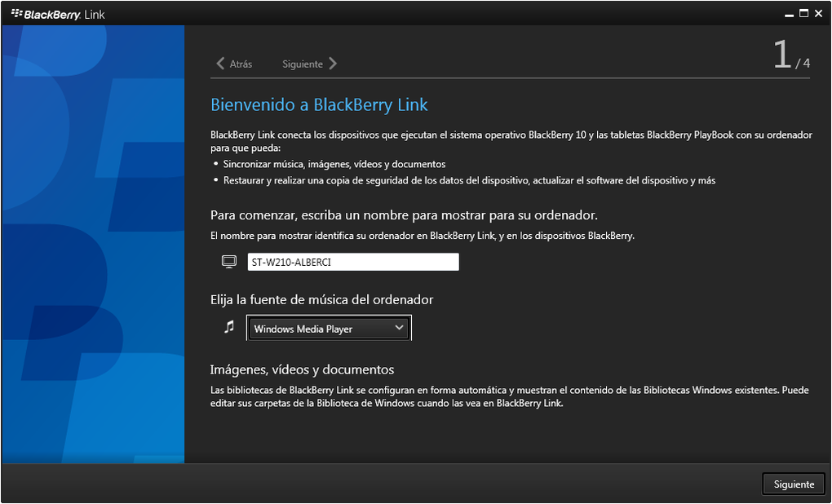Click the 'Elija la fuente de música del ordenador' label
The width and height of the screenshot is (832, 504).
click(321, 300)
